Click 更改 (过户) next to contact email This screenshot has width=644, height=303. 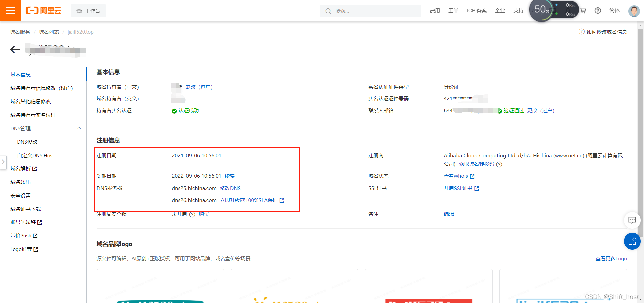point(541,110)
